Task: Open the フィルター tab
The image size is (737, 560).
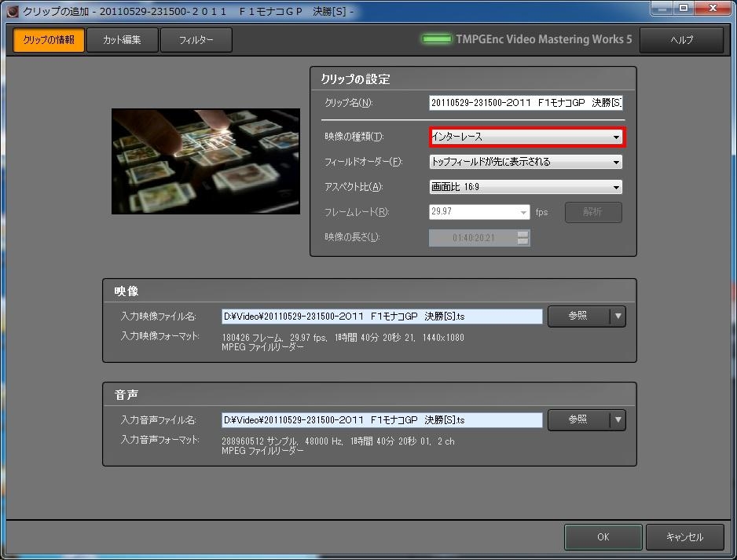Action: click(x=196, y=40)
